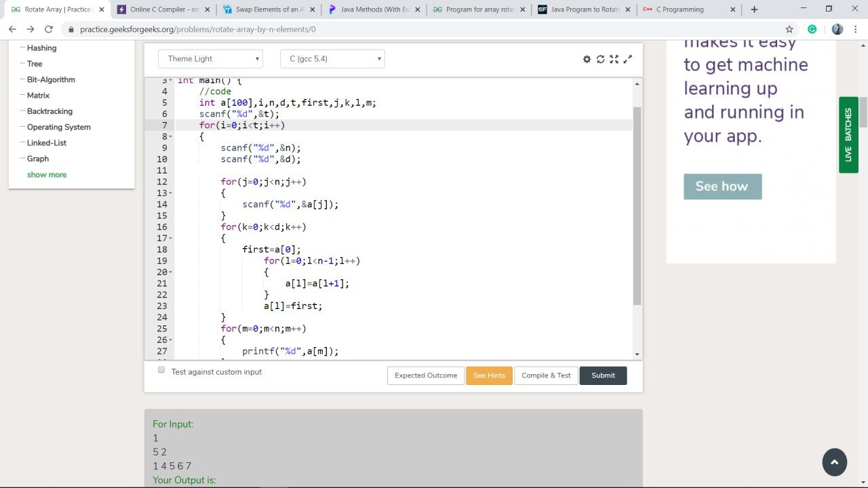Click the browser reload icon

click(x=48, y=29)
